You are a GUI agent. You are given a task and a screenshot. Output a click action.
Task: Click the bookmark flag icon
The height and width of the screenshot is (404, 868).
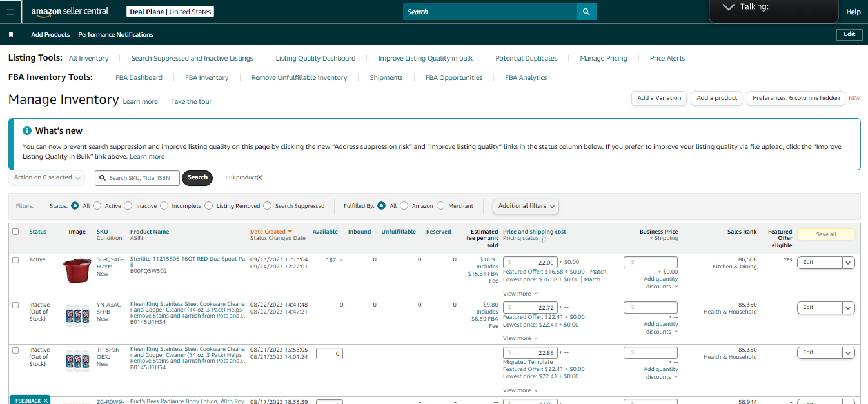[x=11, y=34]
